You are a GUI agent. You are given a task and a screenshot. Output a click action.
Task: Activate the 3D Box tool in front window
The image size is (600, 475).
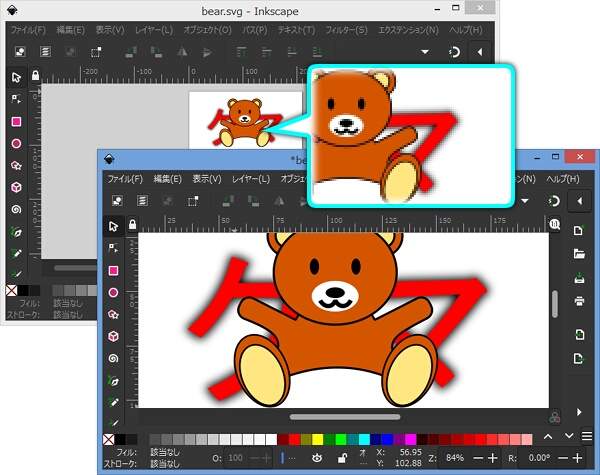point(113,336)
